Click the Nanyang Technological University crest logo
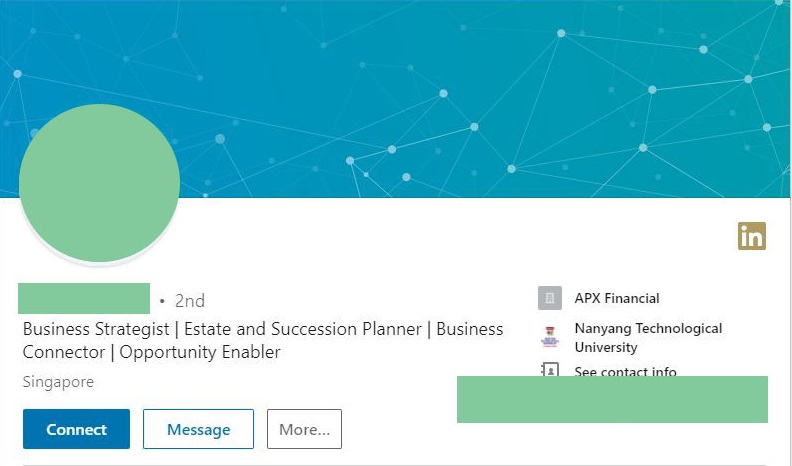The width and height of the screenshot is (792, 466). [x=550, y=337]
